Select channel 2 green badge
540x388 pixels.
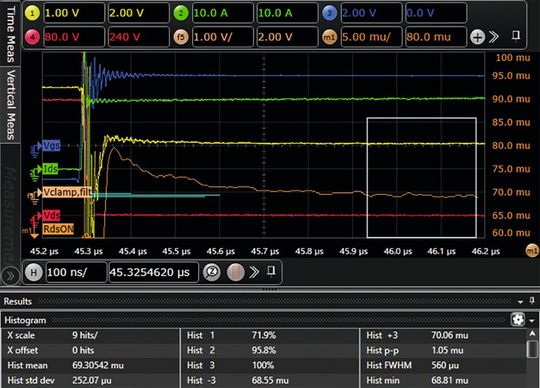click(181, 13)
